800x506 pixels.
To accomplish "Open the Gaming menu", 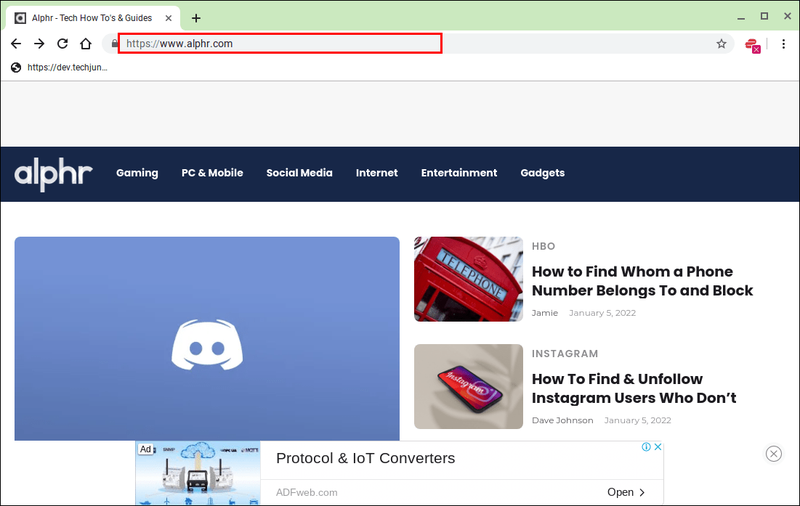I will click(x=137, y=173).
